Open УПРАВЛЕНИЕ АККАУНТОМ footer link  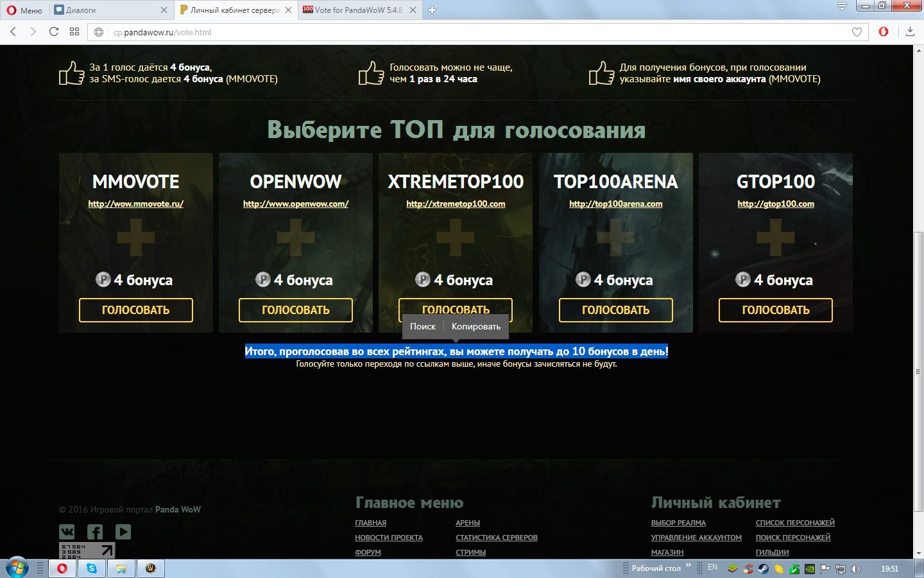click(696, 538)
